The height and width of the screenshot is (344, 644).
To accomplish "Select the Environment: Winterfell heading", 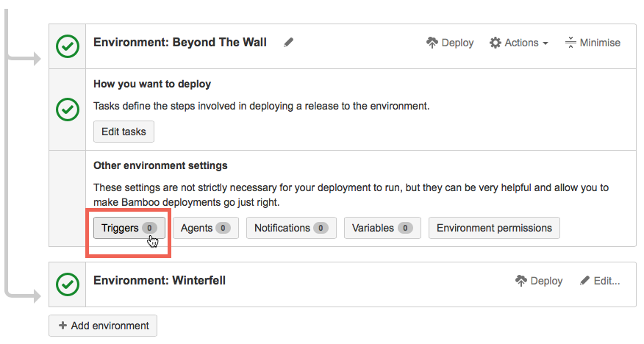I will 160,281.
